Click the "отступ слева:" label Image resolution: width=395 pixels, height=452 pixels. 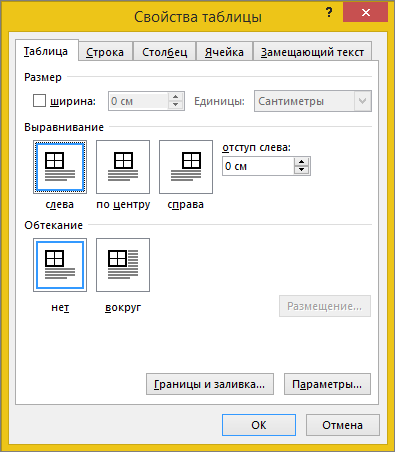[257, 147]
